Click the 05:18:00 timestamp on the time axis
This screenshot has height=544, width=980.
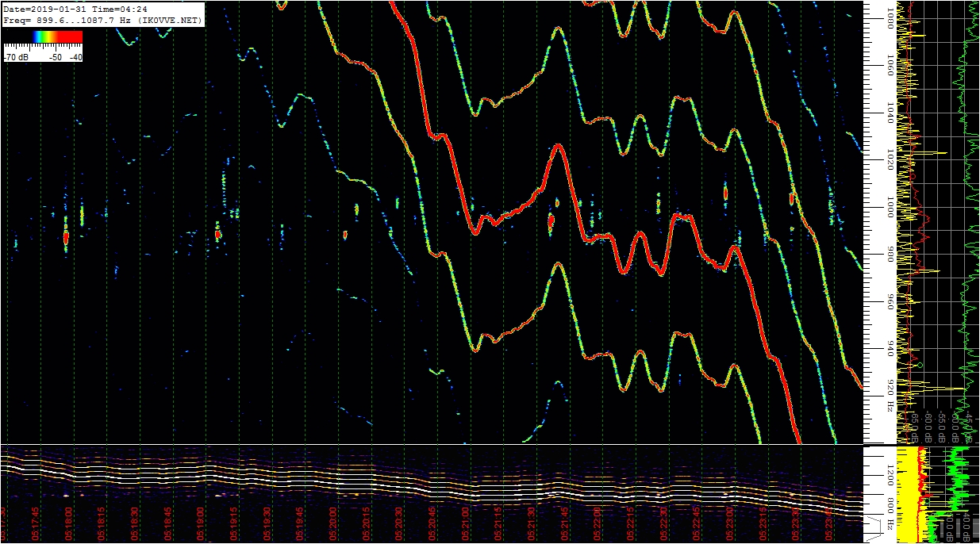click(70, 523)
